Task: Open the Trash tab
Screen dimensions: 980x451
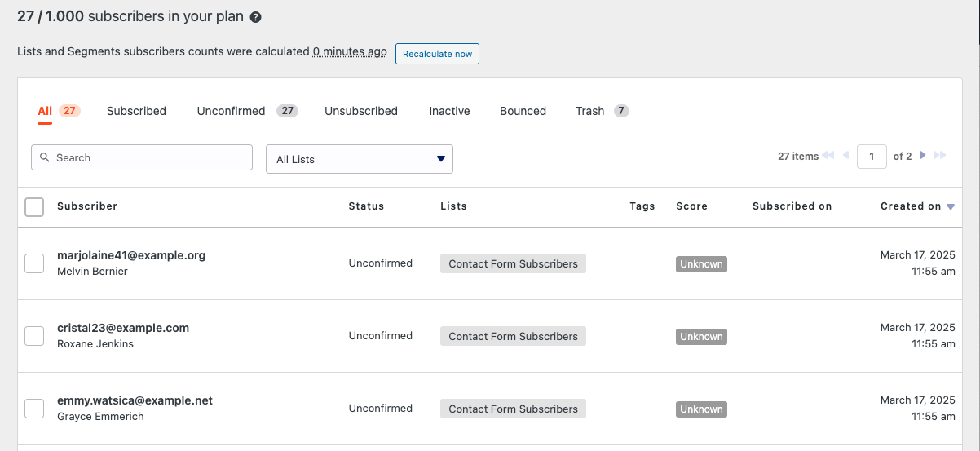Action: pos(590,111)
